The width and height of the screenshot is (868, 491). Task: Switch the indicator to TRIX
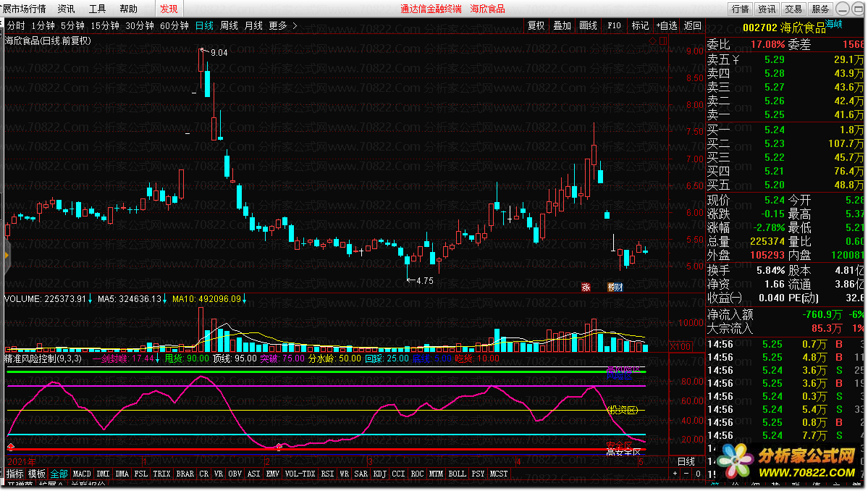[161, 474]
